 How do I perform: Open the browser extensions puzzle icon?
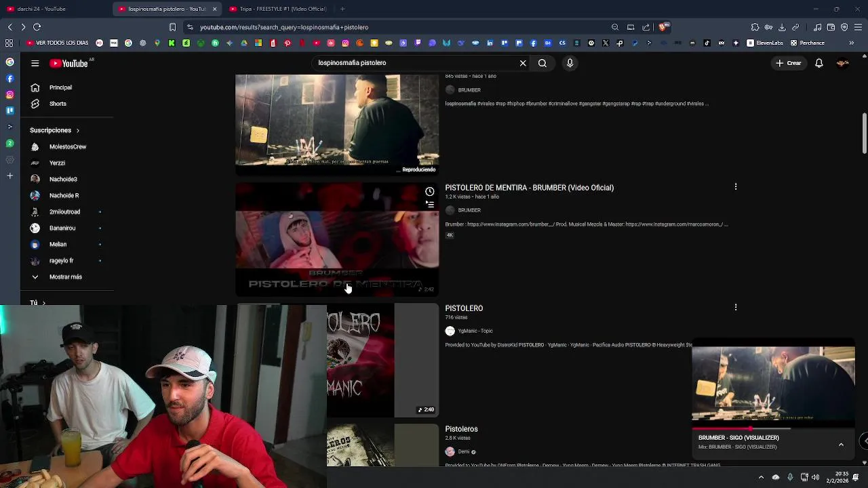755,27
